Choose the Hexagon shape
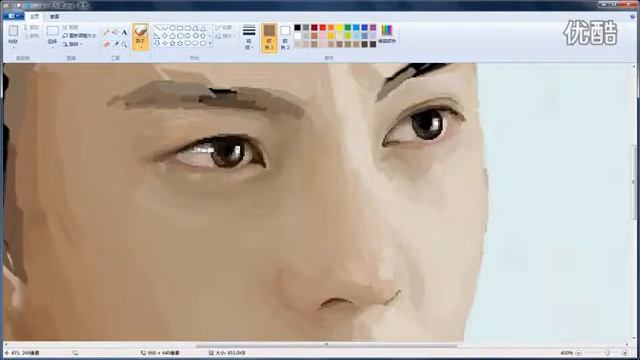The height and width of the screenshot is (360, 640). (x=180, y=36)
